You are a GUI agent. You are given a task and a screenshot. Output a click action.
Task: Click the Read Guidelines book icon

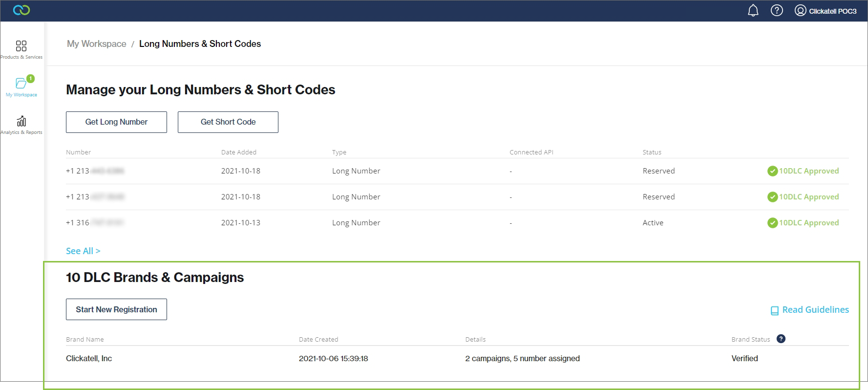coord(774,310)
